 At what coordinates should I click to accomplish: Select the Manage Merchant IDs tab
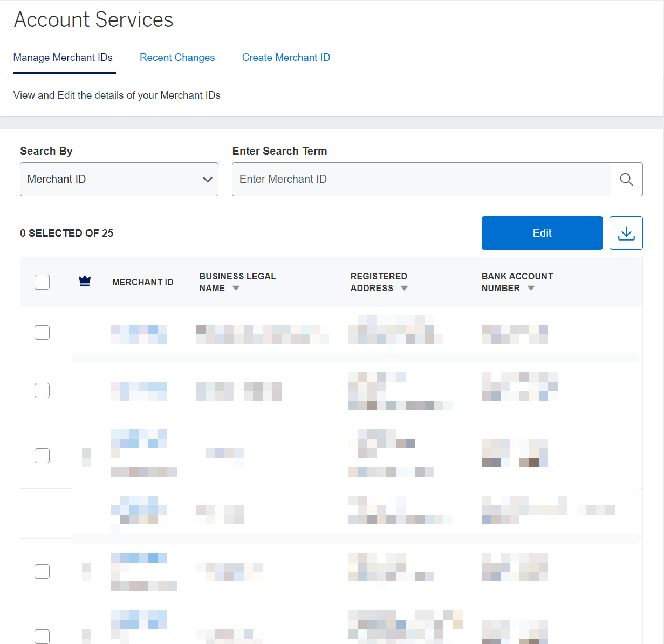pos(63,57)
